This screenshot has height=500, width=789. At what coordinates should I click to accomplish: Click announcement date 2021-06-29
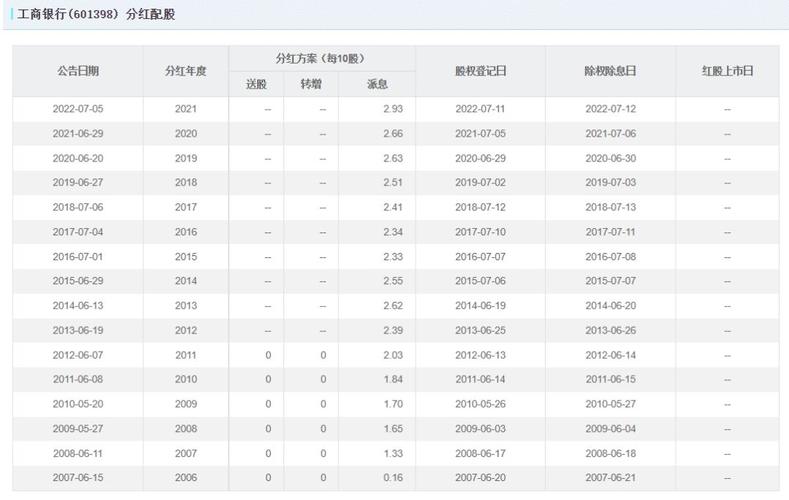click(x=78, y=134)
